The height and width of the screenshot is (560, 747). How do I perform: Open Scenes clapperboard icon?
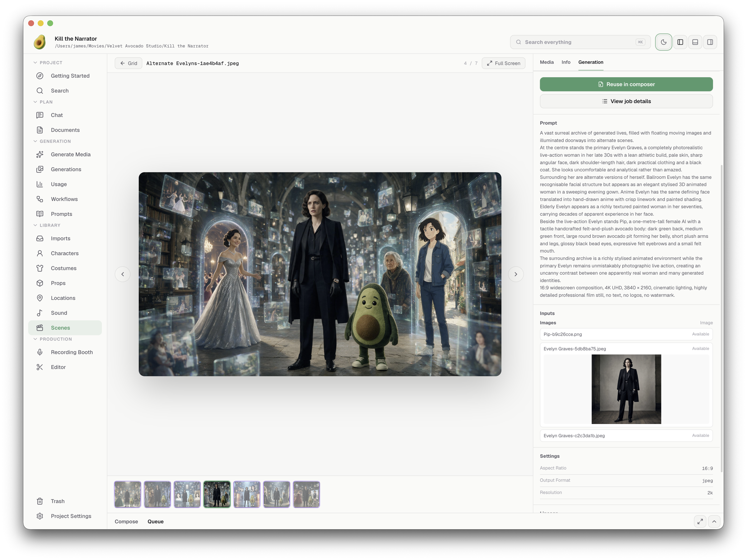[x=40, y=327]
